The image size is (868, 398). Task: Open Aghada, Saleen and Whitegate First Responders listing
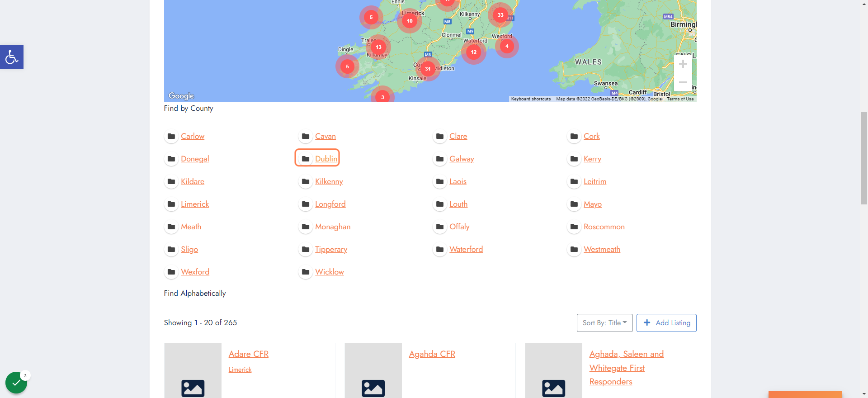click(627, 368)
